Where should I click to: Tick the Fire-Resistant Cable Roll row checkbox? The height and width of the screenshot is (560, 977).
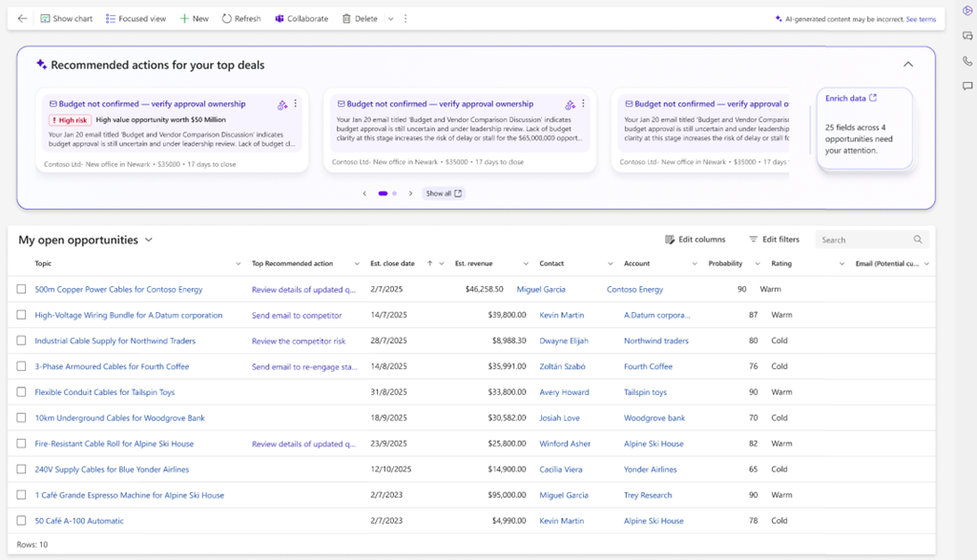click(x=21, y=444)
